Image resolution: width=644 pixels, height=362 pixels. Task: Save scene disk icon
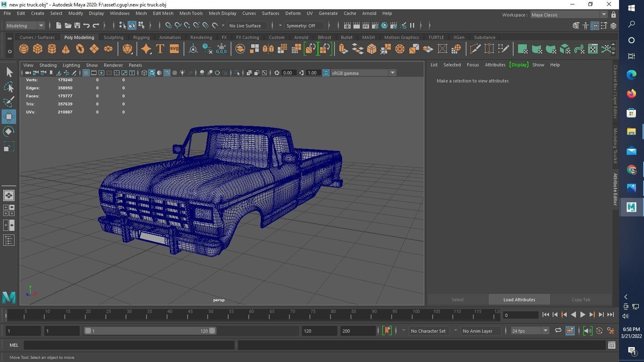pyautogui.click(x=77, y=25)
